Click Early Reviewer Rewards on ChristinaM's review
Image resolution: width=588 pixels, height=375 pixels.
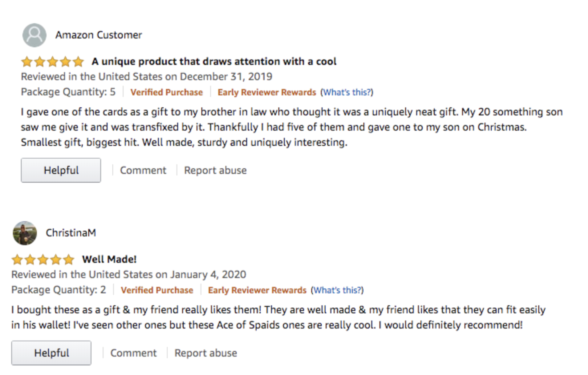coord(257,290)
